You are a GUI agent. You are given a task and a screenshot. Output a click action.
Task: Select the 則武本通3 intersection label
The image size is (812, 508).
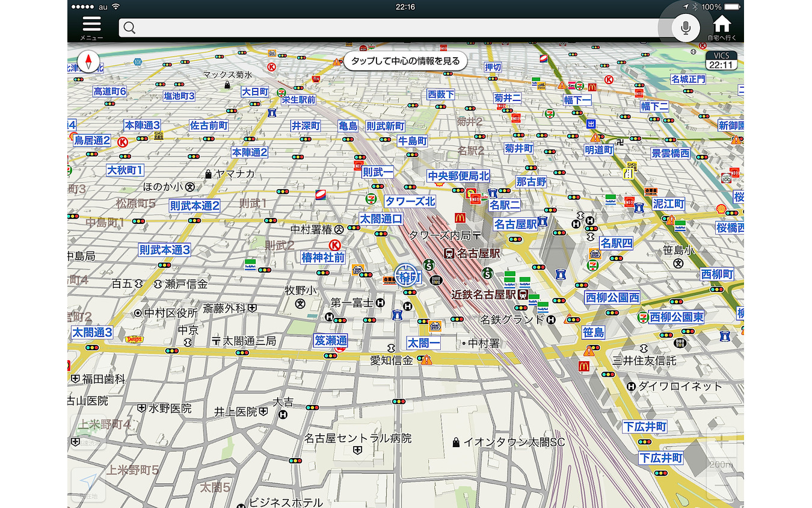165,249
